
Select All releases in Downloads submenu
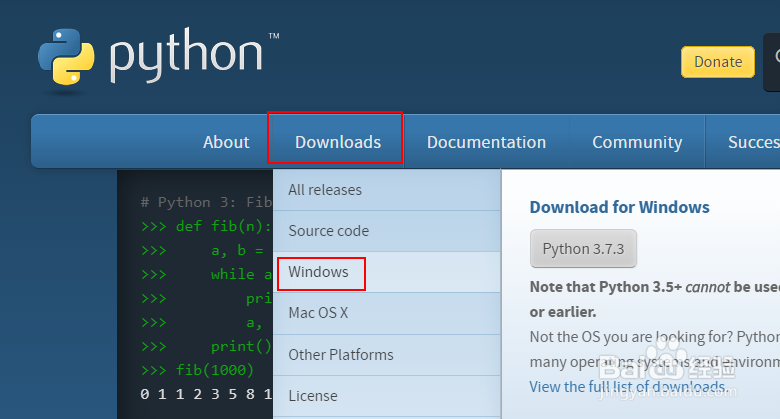(325, 190)
